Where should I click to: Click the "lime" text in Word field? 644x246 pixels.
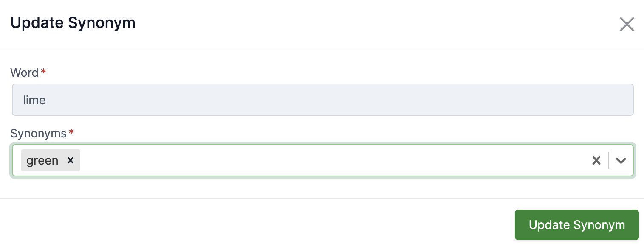pos(34,100)
